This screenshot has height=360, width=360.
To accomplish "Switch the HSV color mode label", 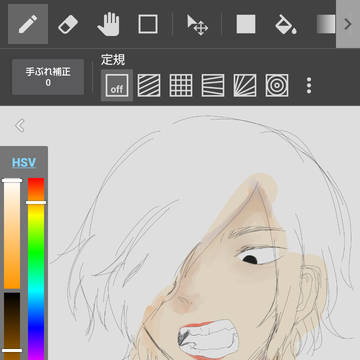I will [x=24, y=163].
